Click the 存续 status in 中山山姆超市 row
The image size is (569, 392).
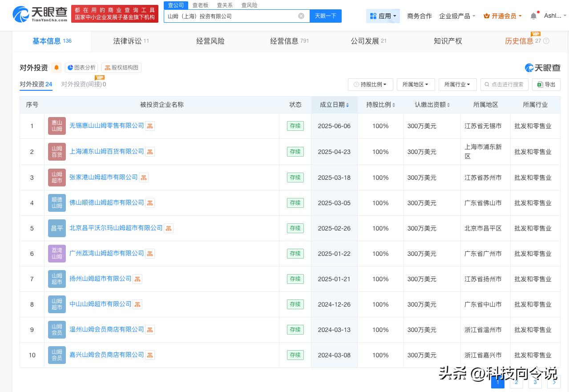pyautogui.click(x=295, y=304)
